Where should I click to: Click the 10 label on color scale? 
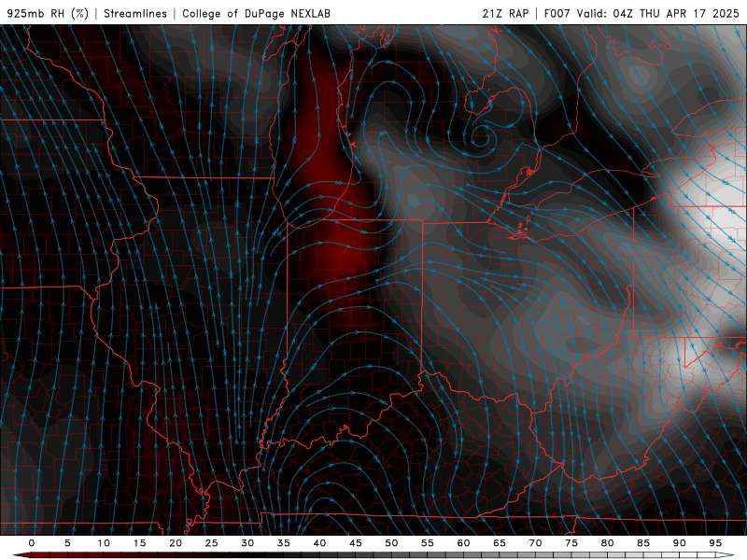(x=104, y=543)
